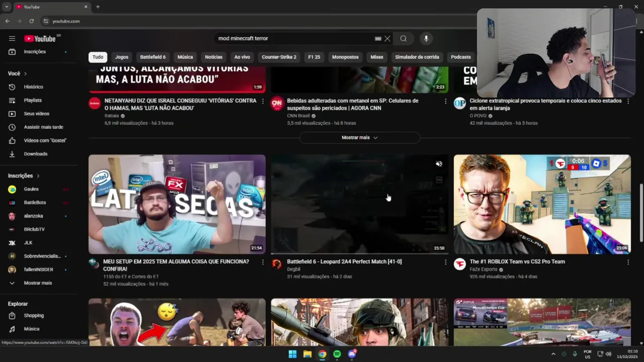Start voice search with the microphone icon

(x=426, y=38)
